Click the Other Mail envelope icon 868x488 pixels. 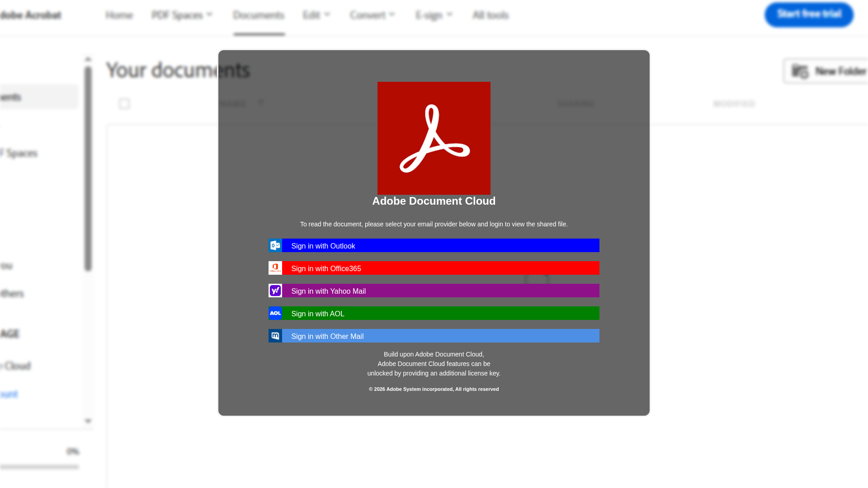275,336
